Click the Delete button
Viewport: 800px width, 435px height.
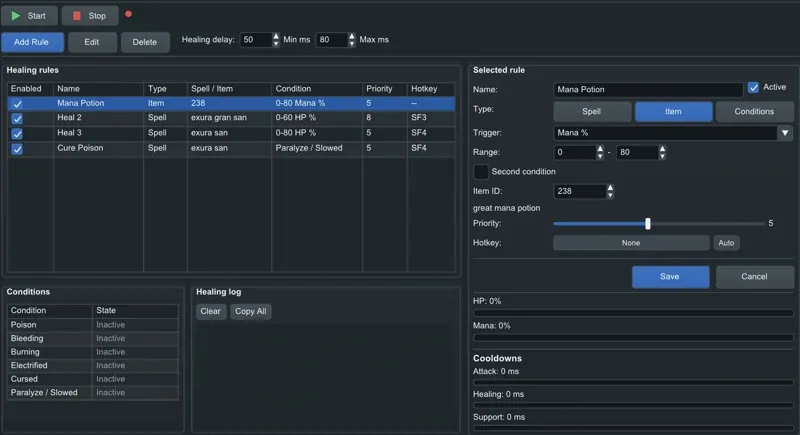click(145, 42)
